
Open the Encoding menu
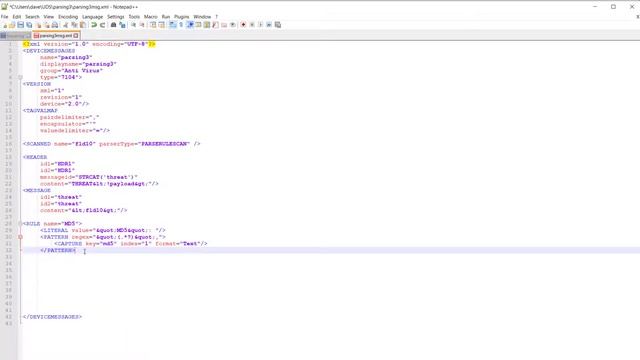(68, 17)
